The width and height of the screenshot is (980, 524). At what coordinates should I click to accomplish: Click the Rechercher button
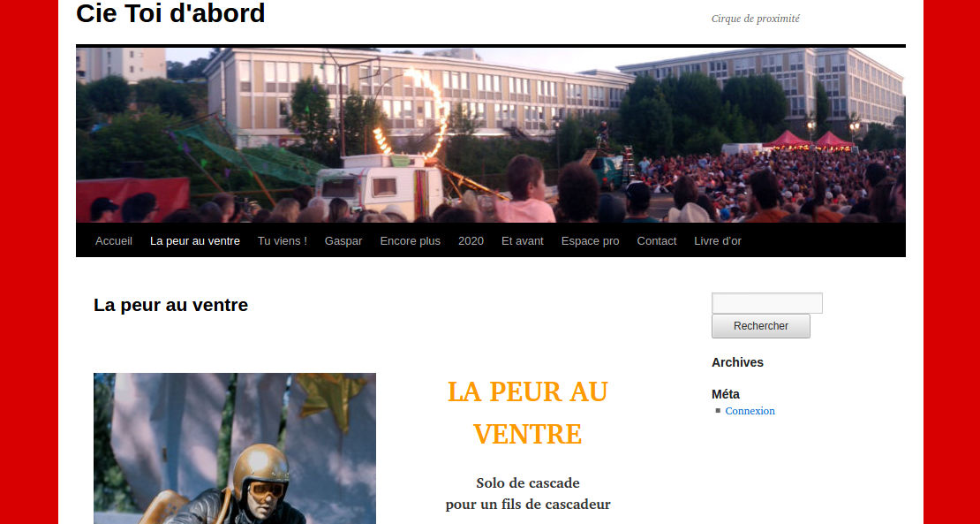(x=761, y=326)
